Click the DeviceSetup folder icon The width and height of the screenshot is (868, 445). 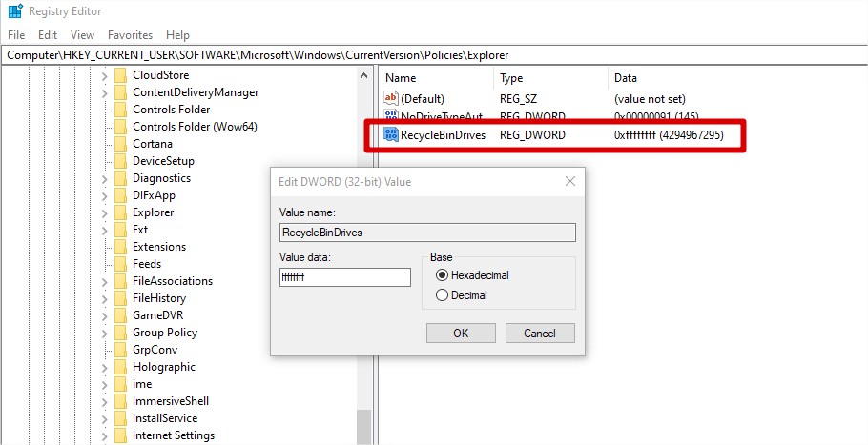tap(121, 161)
